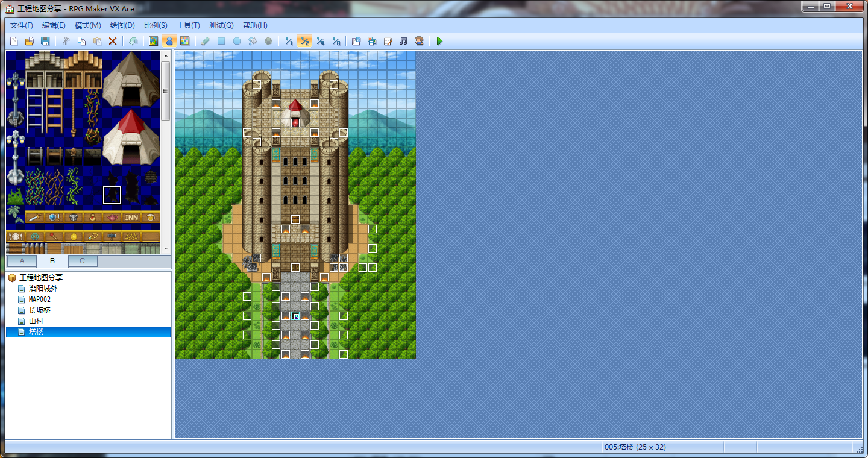Click the Copy icon in the toolbar
868x458 pixels.
click(81, 41)
